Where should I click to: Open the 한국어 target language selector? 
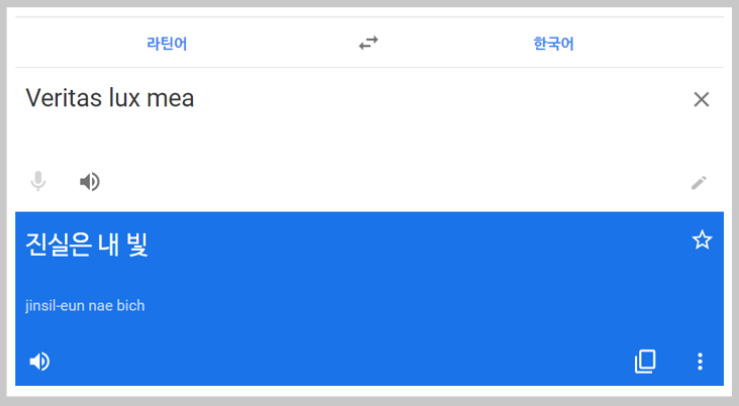pyautogui.click(x=553, y=44)
